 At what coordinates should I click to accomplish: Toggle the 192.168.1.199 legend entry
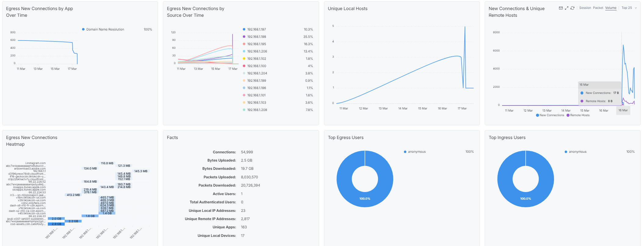pos(254,81)
